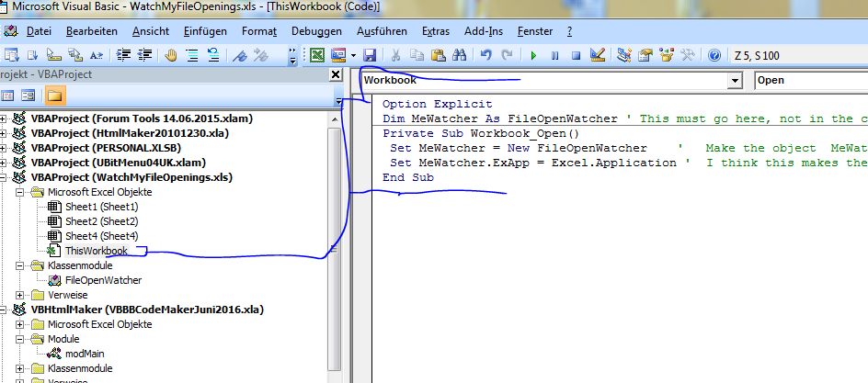This screenshot has height=383, width=868.
Task: Comment out the selected block
Action: coord(192,55)
